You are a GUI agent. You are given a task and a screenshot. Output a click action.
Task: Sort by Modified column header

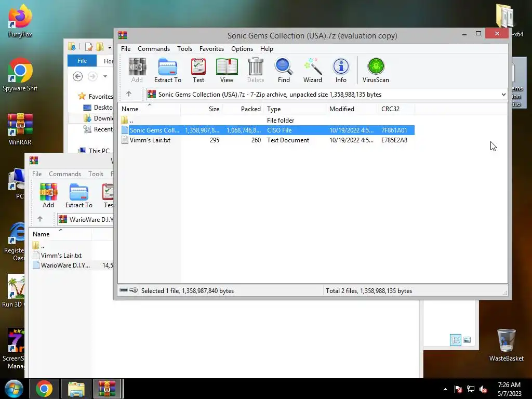pyautogui.click(x=352, y=109)
